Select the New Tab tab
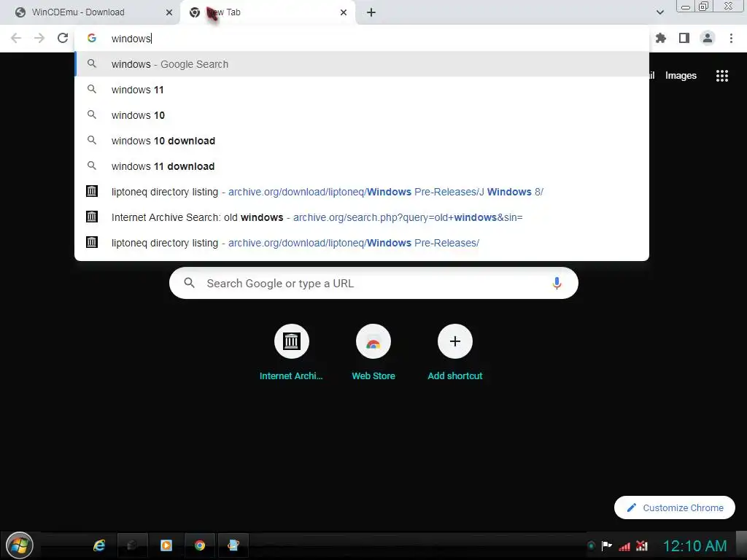747x560 pixels. tap(267, 12)
